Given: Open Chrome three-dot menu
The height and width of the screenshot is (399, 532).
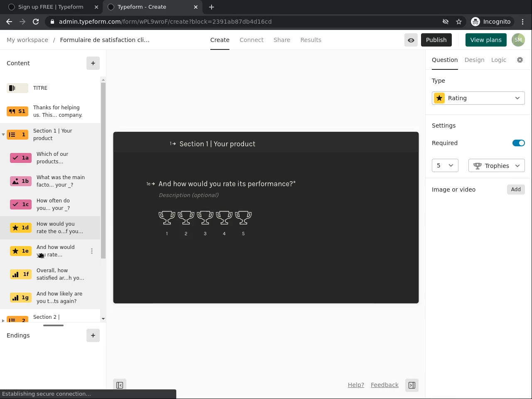Looking at the screenshot, I should click(x=523, y=22).
